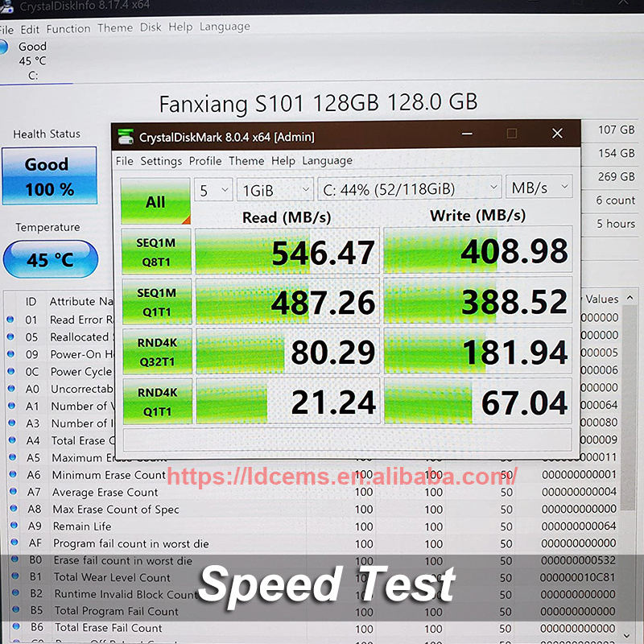Click the blue status dot for attribute A1
This screenshot has width=644, height=644.
12,406
